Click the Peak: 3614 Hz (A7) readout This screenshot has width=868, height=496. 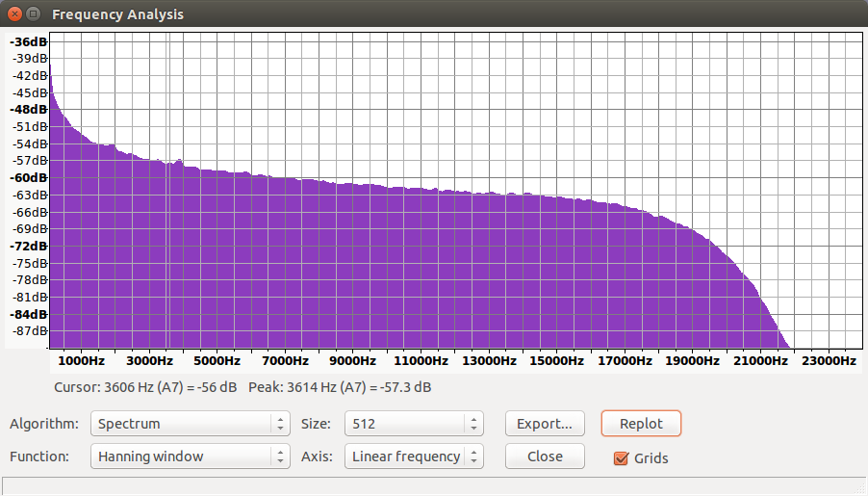coord(340,387)
